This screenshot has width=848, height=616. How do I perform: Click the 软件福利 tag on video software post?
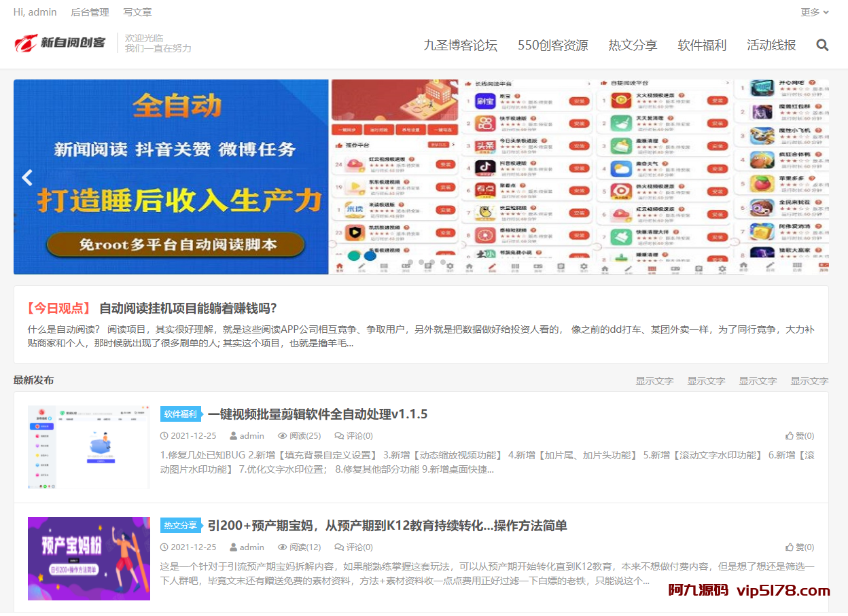pos(181,414)
